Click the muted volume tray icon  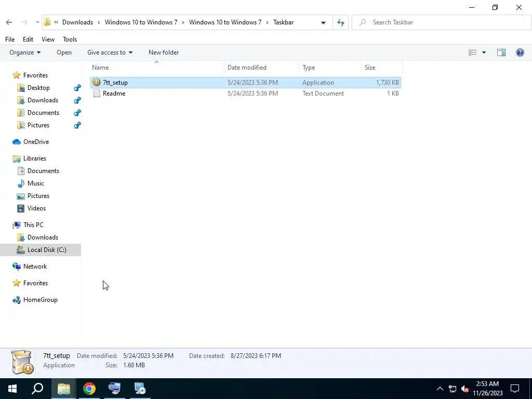465,389
